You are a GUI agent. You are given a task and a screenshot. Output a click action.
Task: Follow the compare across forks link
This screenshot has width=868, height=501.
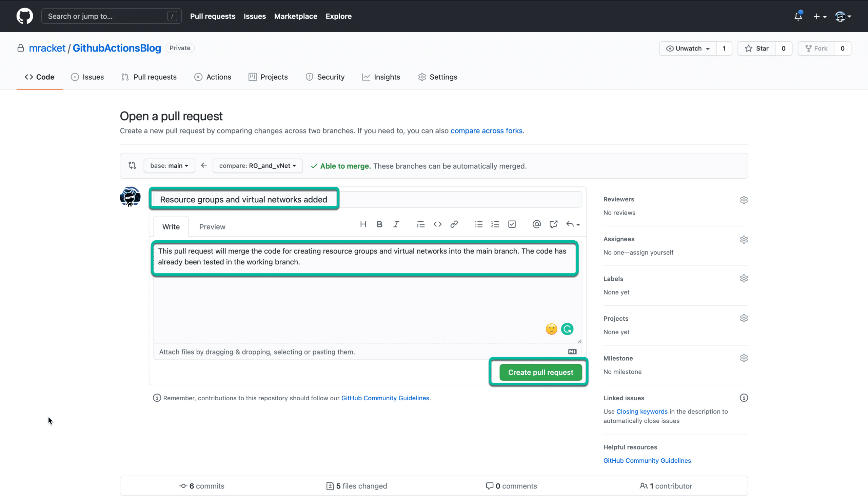click(x=486, y=131)
